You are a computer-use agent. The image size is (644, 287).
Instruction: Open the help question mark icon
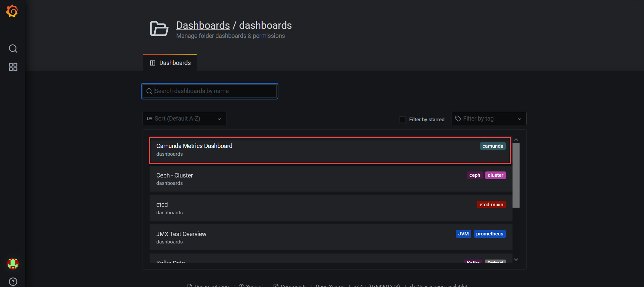click(x=13, y=282)
